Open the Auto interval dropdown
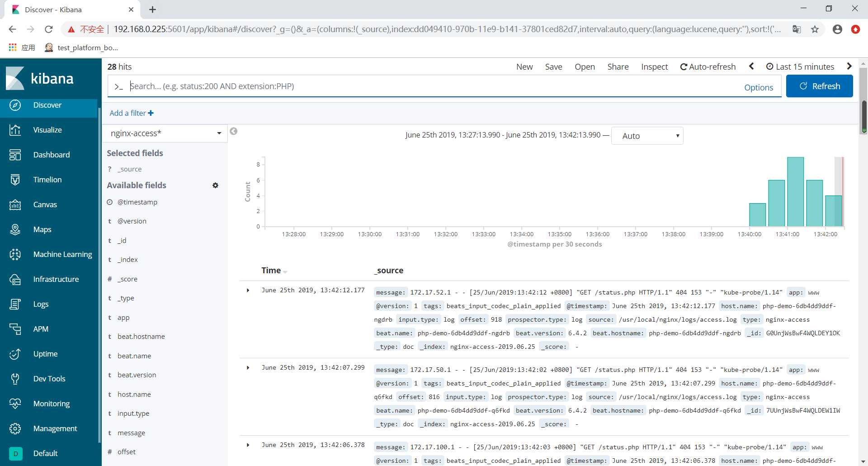 click(647, 136)
